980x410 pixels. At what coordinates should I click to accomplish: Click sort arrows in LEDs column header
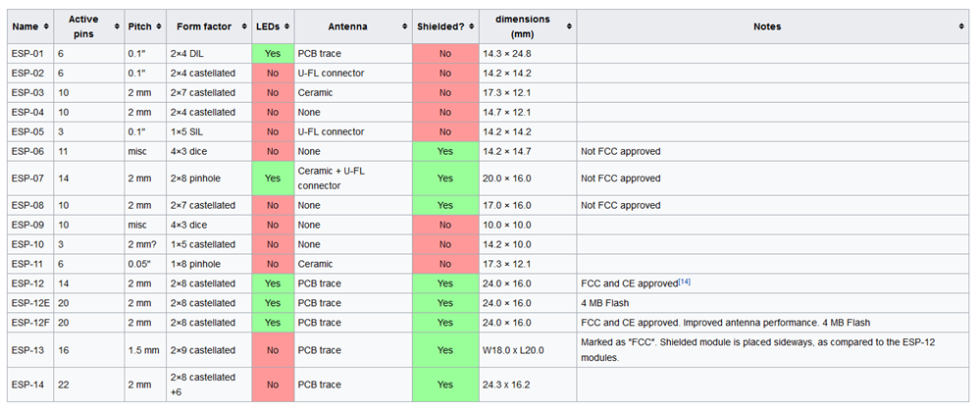284,26
